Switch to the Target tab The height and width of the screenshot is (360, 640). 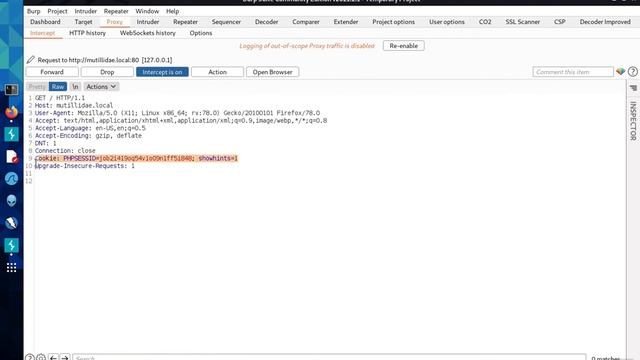click(83, 22)
